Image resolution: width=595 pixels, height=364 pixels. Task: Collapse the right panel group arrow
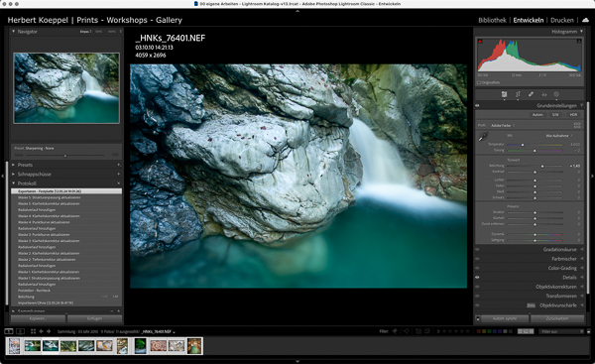coord(592,176)
